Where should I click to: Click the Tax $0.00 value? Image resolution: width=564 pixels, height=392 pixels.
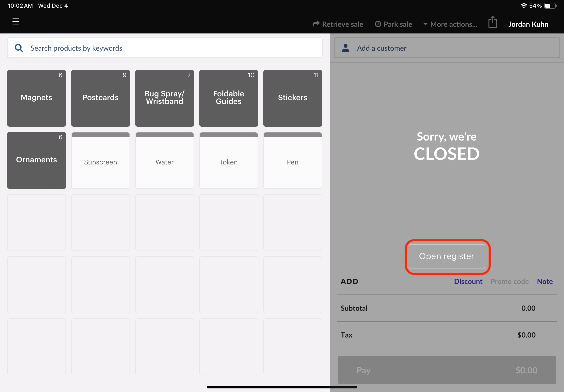point(526,335)
